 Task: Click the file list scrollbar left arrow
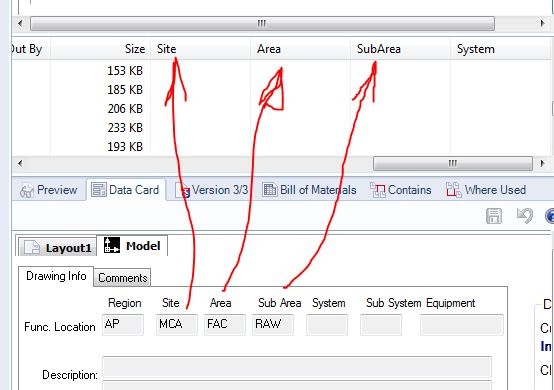pos(20,163)
